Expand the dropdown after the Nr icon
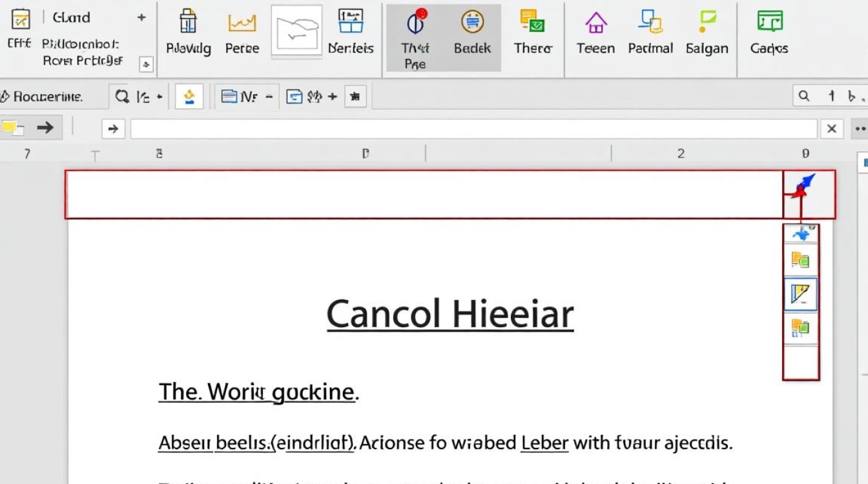Viewport: 868px width, 484px height. [x=269, y=97]
